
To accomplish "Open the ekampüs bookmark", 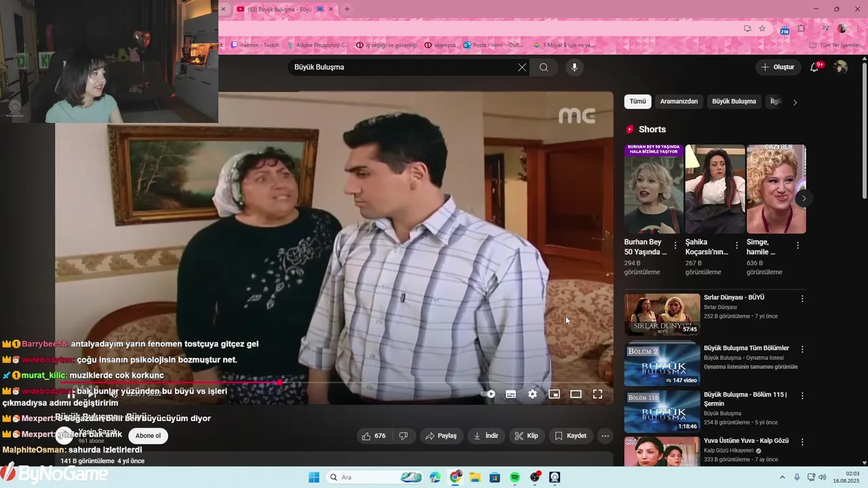I will [x=441, y=45].
